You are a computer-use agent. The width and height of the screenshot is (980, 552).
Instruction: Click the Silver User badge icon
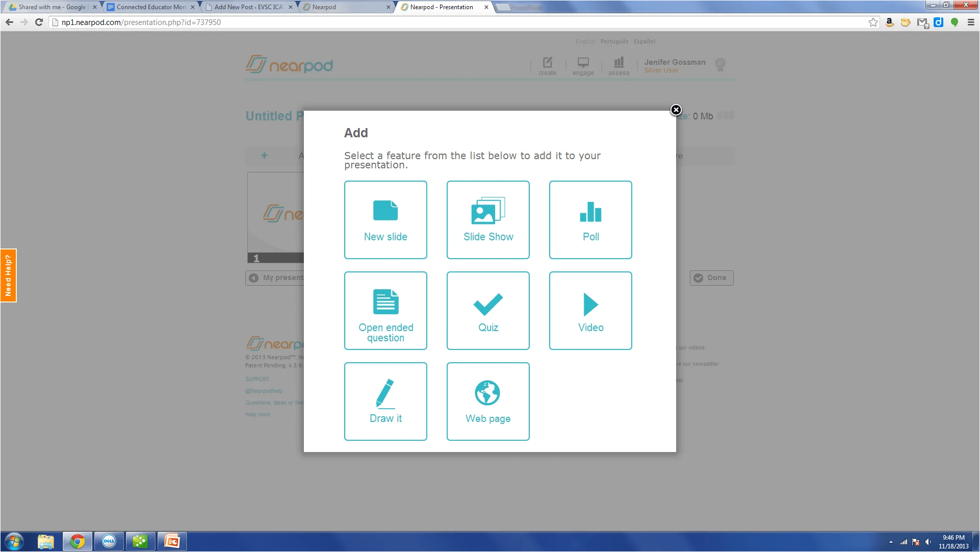pos(720,65)
